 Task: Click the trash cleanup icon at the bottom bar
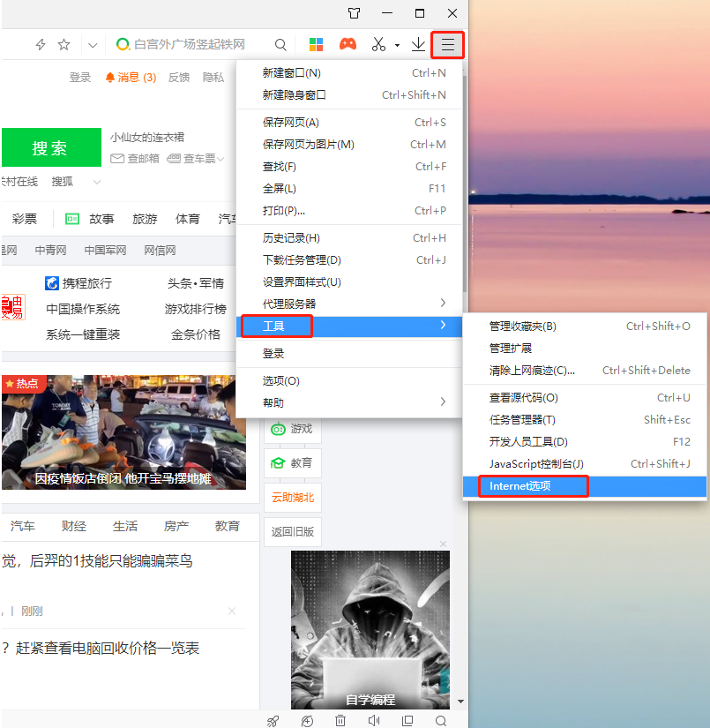(340, 720)
